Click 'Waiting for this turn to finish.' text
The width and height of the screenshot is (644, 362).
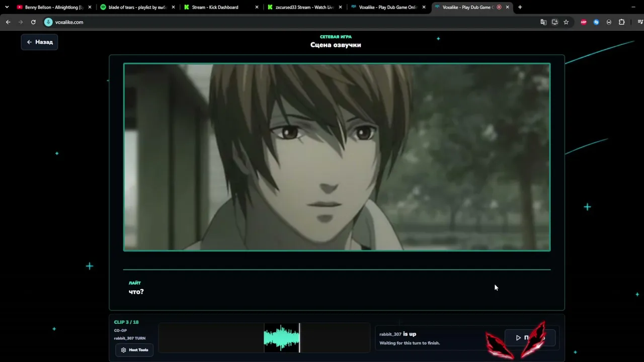point(410,343)
